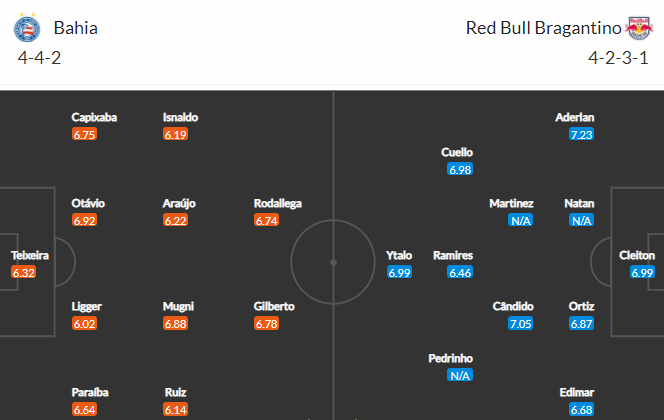Select the player Cuello
Viewport: 664px width, 420px height.
457,152
